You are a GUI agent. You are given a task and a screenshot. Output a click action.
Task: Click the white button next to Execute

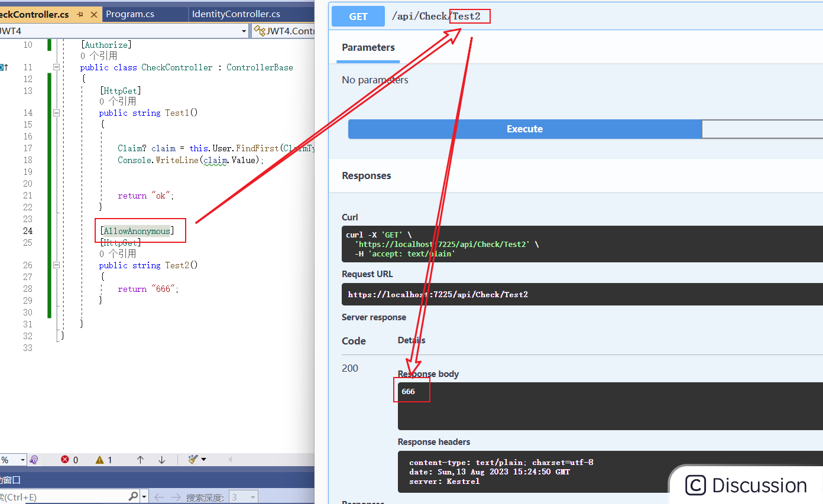pos(762,129)
